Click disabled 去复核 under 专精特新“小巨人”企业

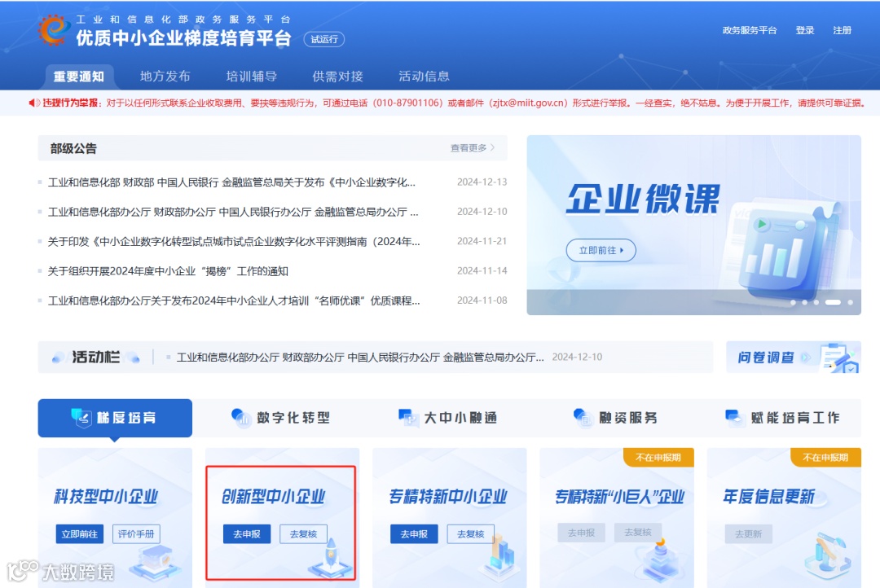pos(637,533)
